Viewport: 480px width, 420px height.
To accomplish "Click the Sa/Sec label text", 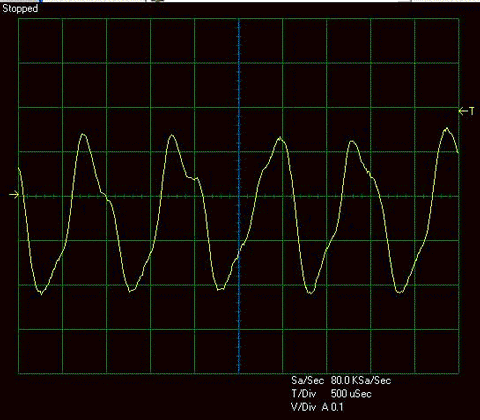I will 307,380.
